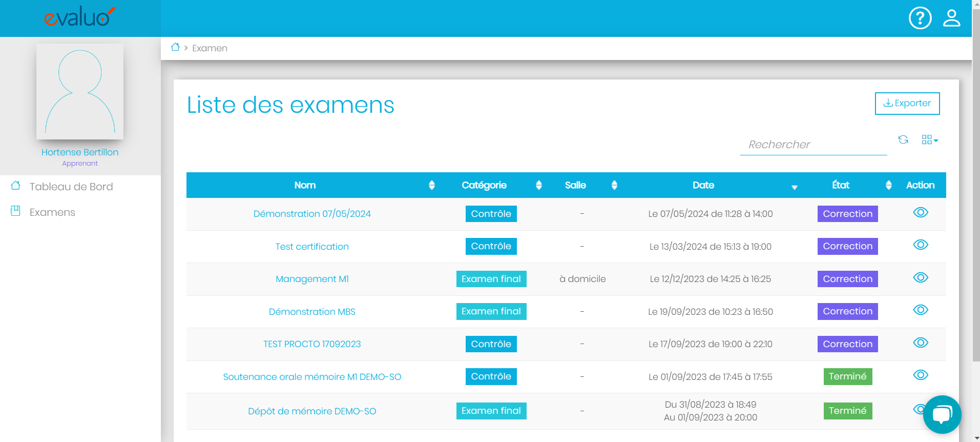View Soutenance orale mémoire exam eye icon
Viewport: 980px width, 442px height.
coord(920,375)
